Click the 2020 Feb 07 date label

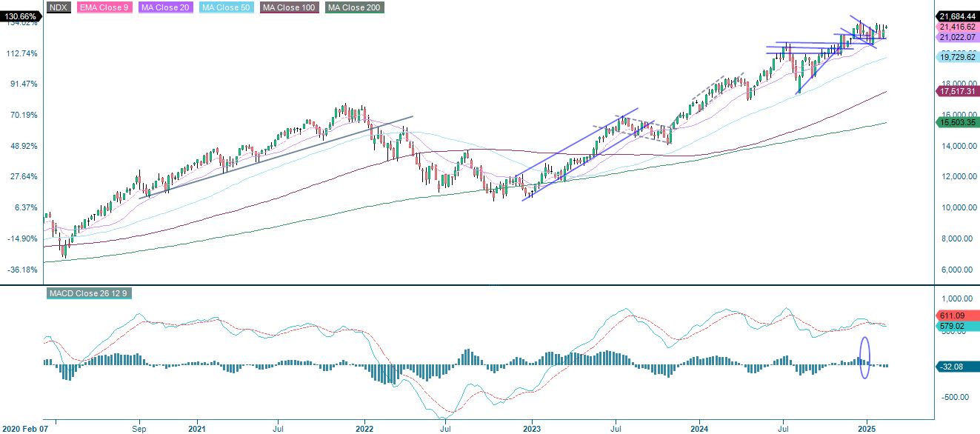[24, 427]
